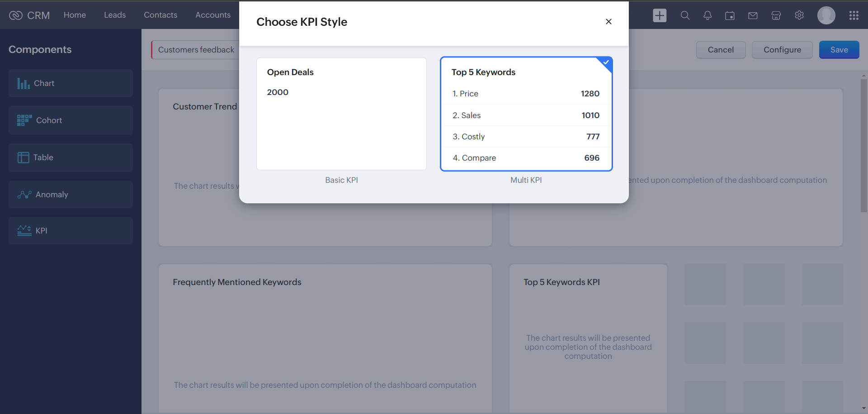
Task: Open the notifications bell icon
Action: point(708,15)
